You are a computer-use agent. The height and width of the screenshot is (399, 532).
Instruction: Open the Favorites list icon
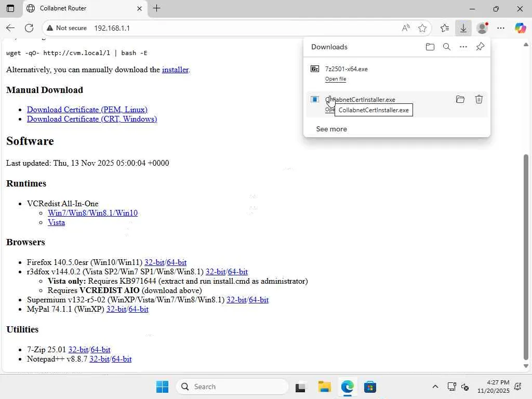pos(445,28)
